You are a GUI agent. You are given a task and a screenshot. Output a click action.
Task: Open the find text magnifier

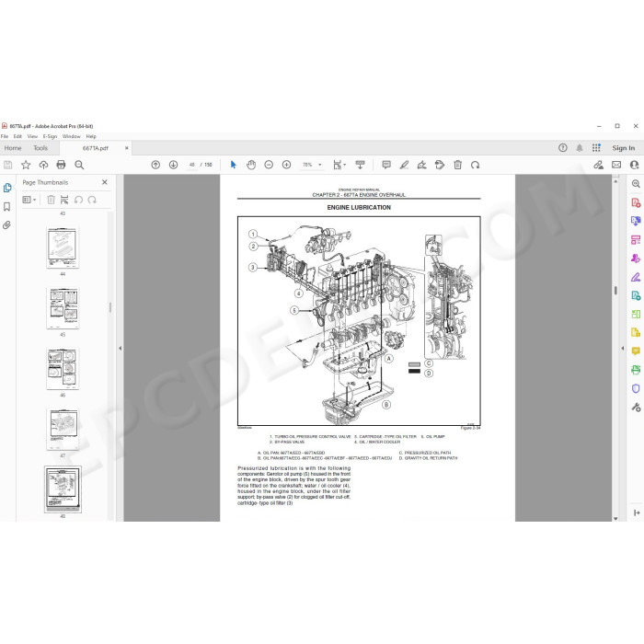[79, 165]
